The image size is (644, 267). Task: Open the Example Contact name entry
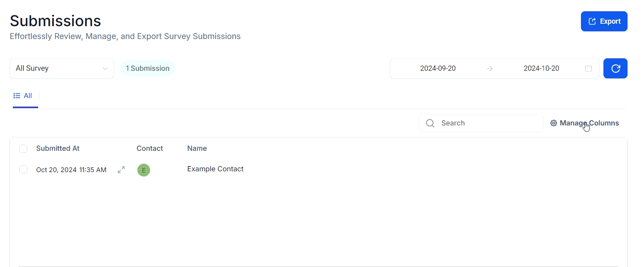pos(215,169)
